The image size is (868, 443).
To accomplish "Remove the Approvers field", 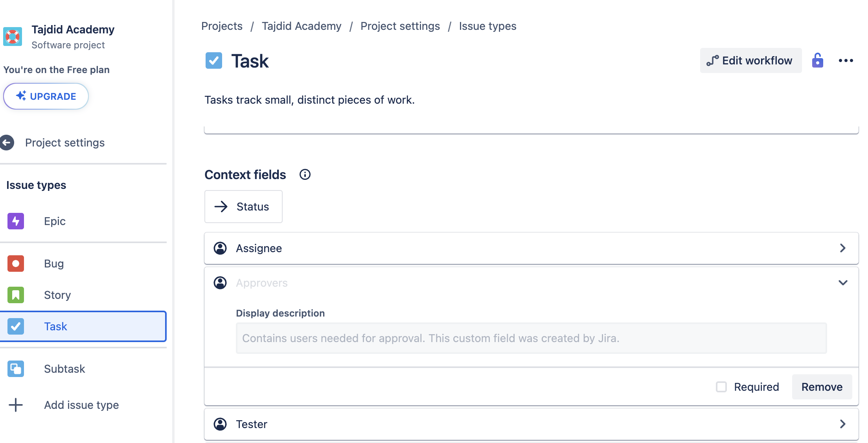I will (x=822, y=387).
